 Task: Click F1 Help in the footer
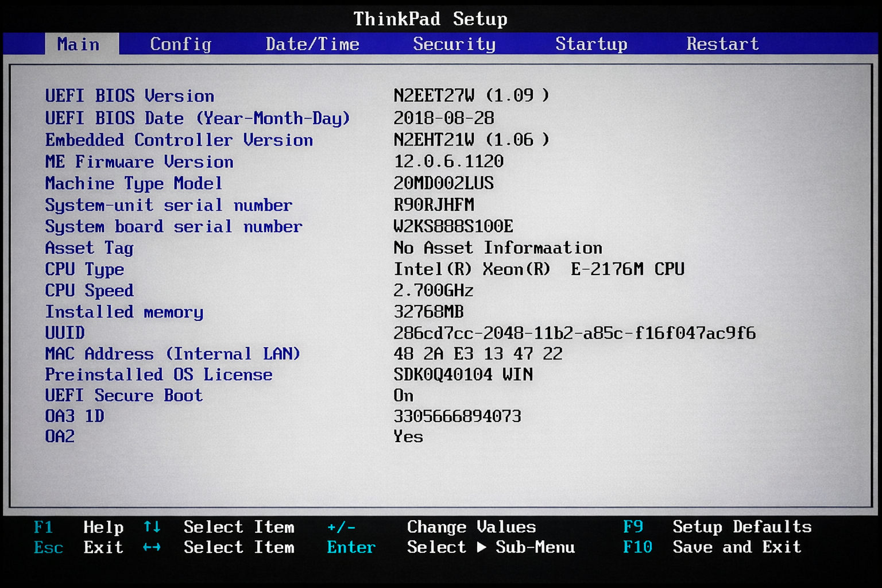[x=80, y=527]
